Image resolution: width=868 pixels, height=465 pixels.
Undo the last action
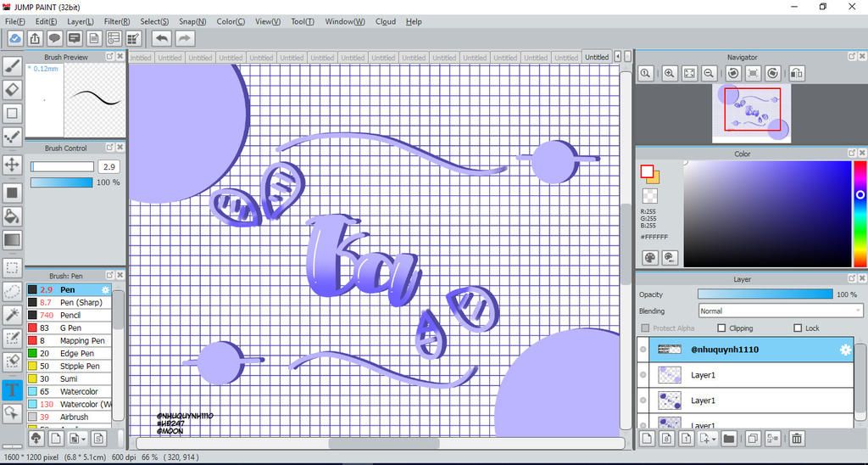pyautogui.click(x=162, y=38)
